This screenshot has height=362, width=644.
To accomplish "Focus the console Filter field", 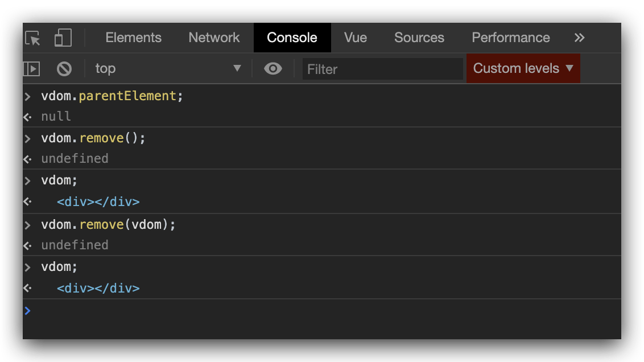I will [x=382, y=69].
